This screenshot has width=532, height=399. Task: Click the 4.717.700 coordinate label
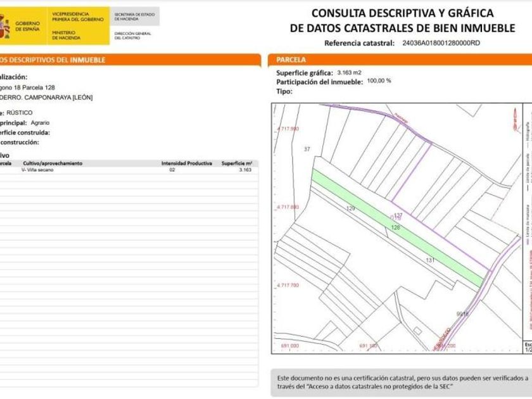coord(288,285)
